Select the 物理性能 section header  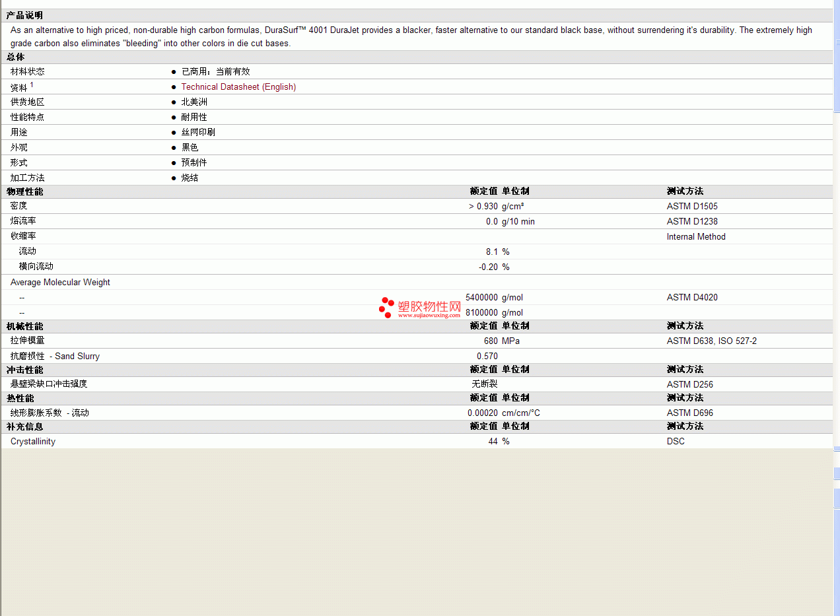pos(24,191)
